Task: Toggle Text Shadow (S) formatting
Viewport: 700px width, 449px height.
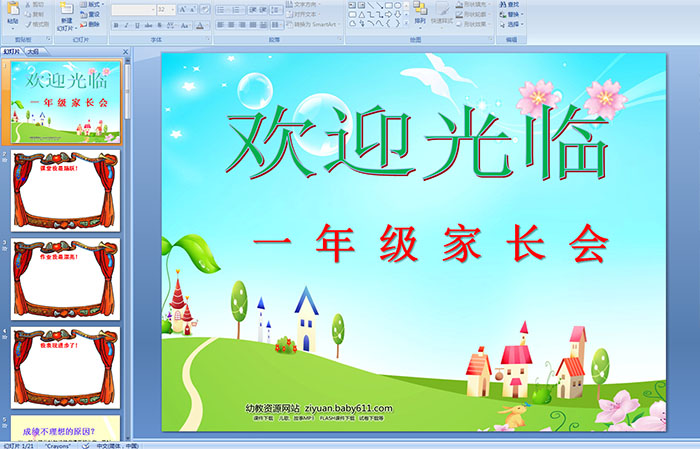Action: [159, 25]
